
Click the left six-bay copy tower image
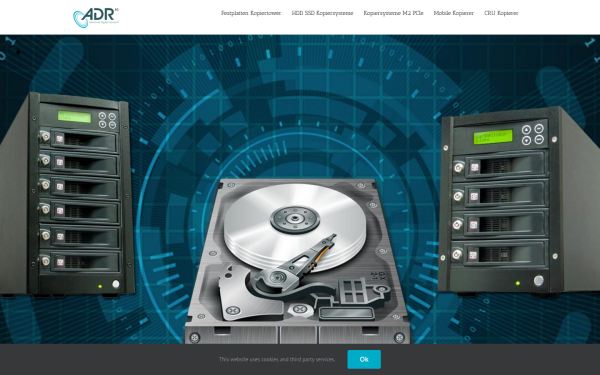pos(67,194)
